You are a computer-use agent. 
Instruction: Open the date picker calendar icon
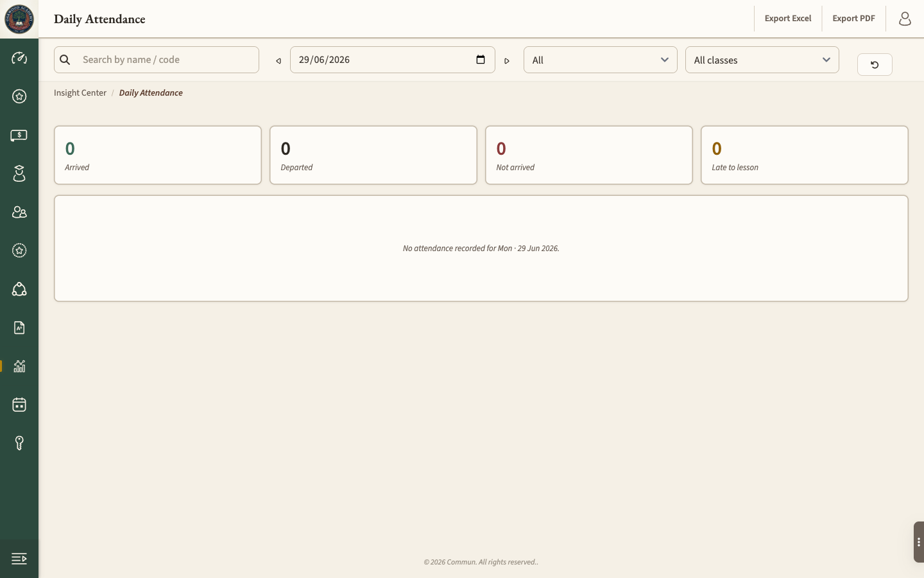point(481,60)
